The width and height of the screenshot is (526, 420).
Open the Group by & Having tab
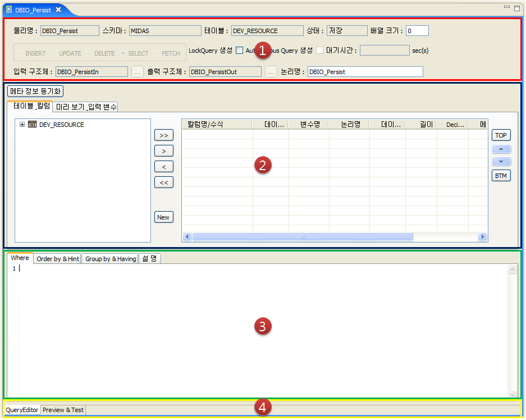pos(109,258)
